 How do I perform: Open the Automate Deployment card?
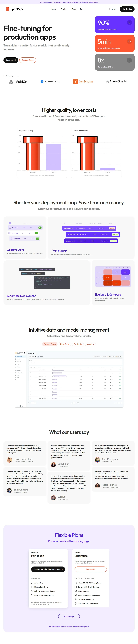pos(47,283)
